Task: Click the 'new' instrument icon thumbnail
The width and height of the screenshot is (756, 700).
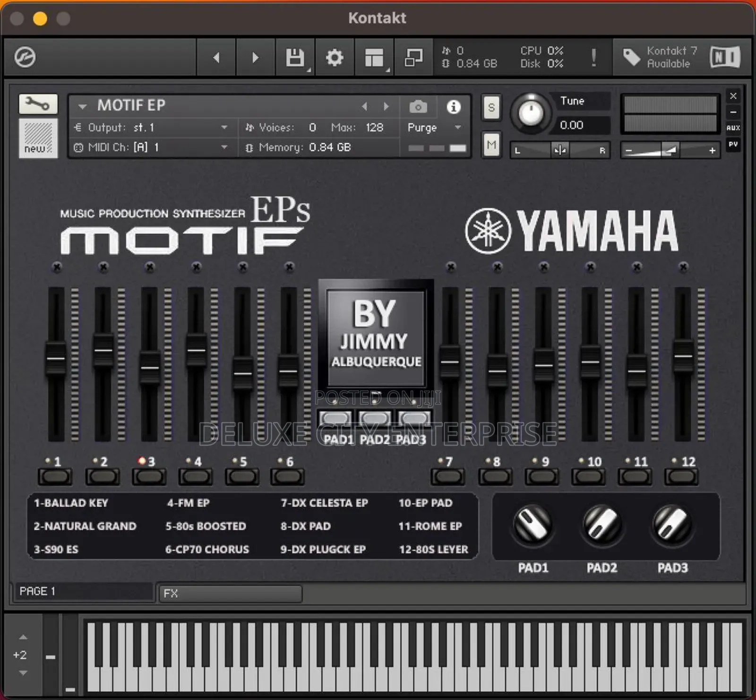Action: (38, 138)
